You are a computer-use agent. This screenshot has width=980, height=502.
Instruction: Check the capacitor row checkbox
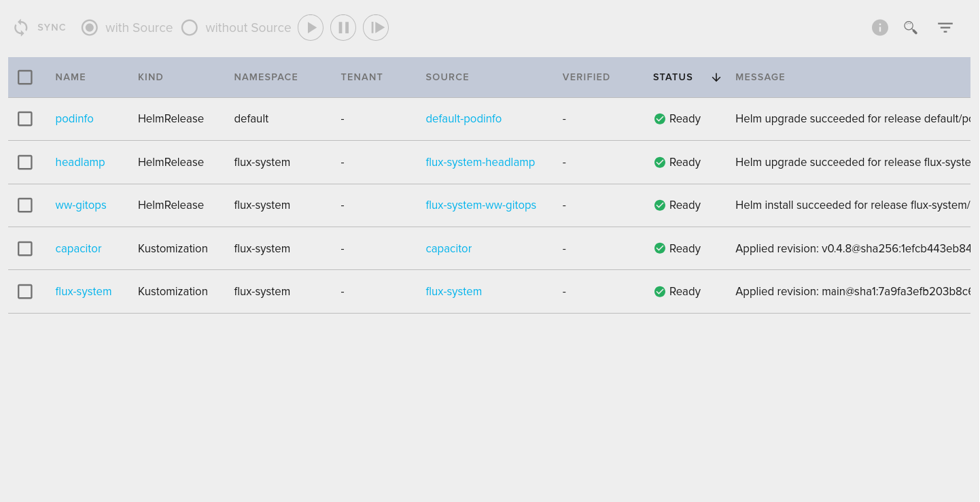coord(25,249)
